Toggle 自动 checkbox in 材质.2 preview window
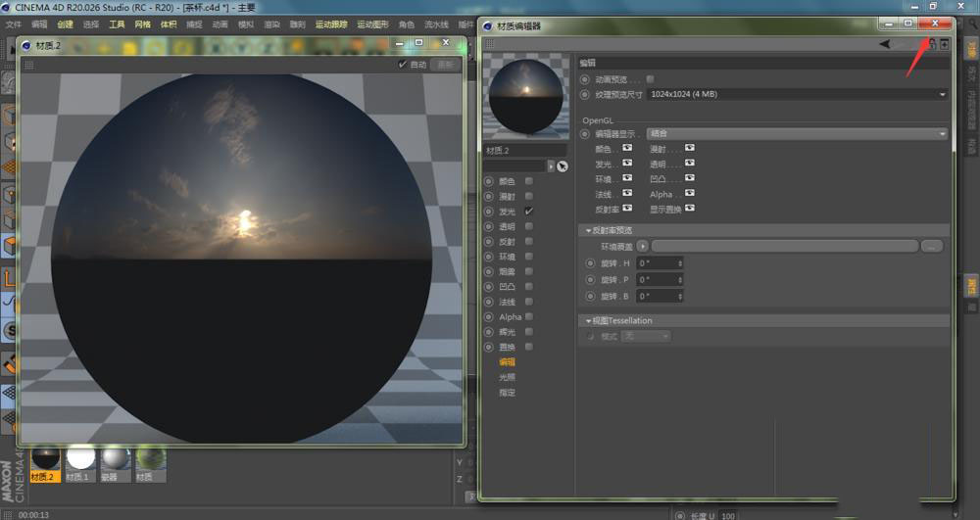 (403, 65)
